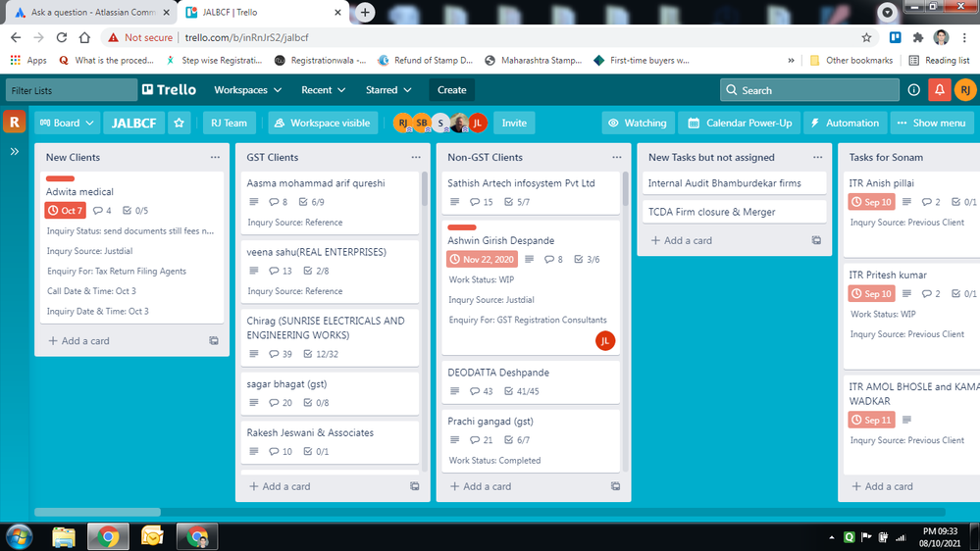This screenshot has width=980, height=551.
Task: Open the Trello home logo
Action: (169, 90)
